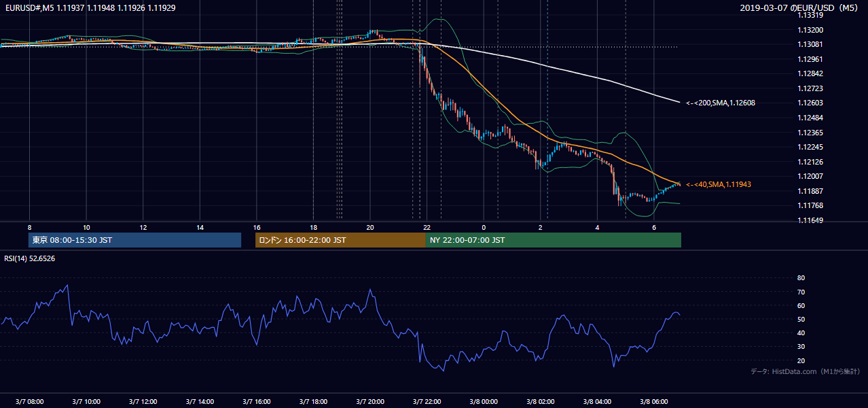Click the RSI axis level 20
This screenshot has height=408, width=868.
tap(801, 360)
